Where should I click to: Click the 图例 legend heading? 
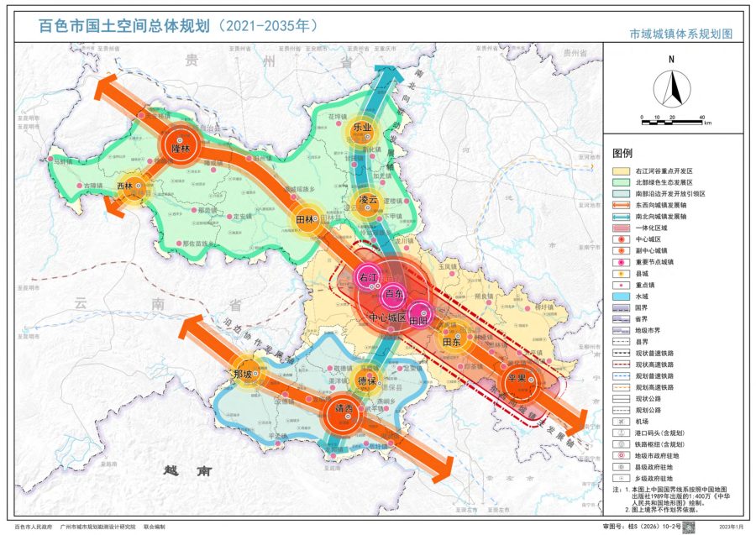(622, 153)
